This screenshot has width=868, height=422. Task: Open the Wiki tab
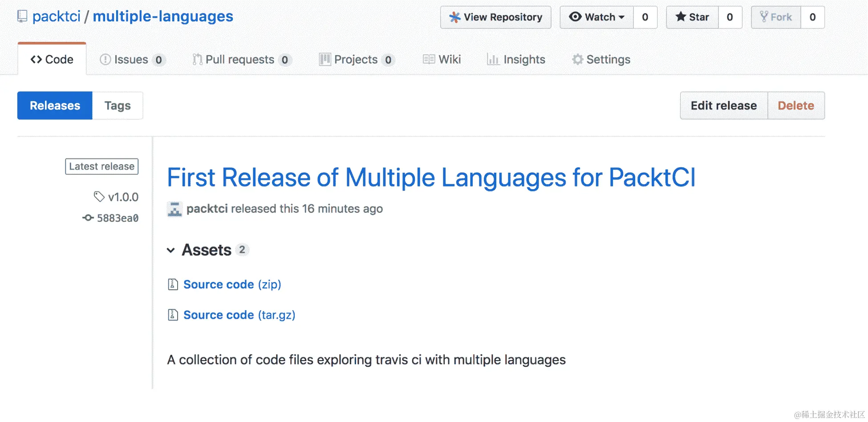(442, 60)
